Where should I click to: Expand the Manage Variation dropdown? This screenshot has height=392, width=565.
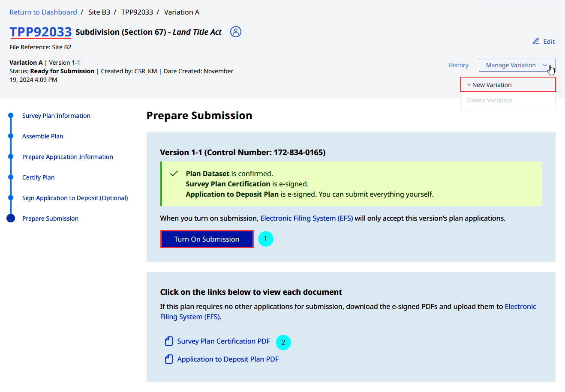coord(511,65)
